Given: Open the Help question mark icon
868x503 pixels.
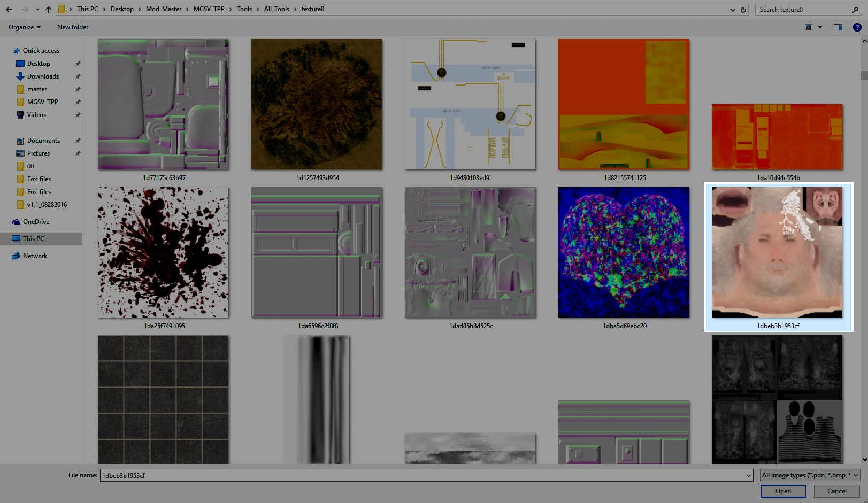Looking at the screenshot, I should tap(857, 27).
